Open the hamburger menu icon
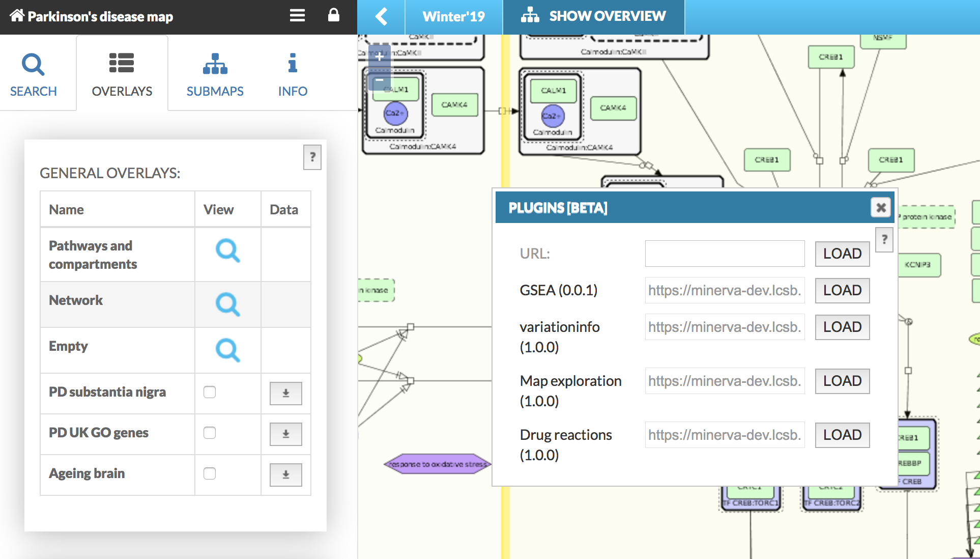This screenshot has height=559, width=980. (297, 16)
